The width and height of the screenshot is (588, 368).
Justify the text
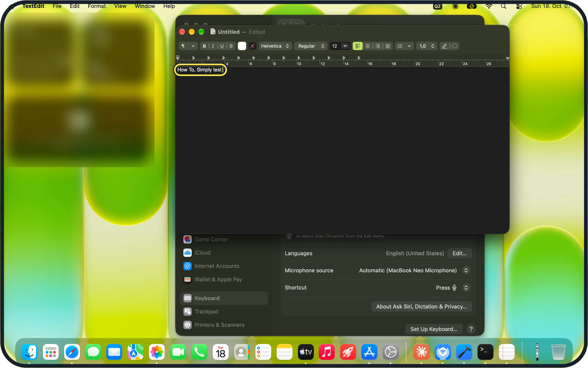[x=388, y=46]
